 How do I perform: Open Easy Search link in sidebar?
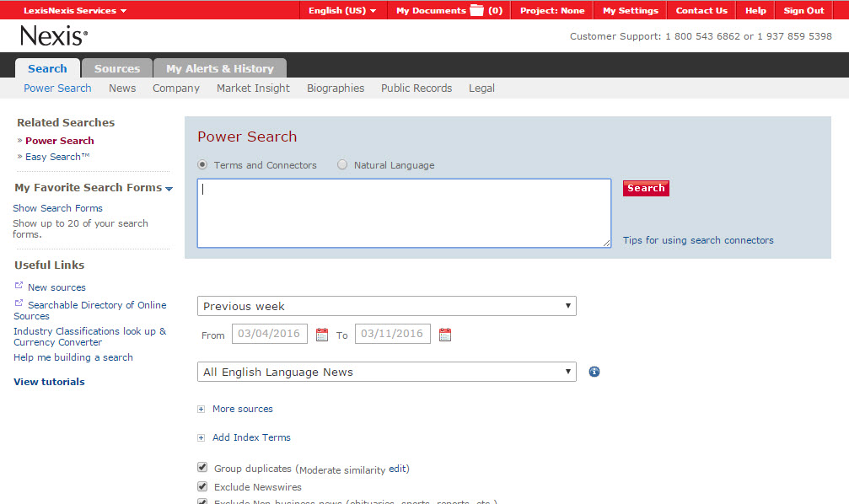[57, 157]
